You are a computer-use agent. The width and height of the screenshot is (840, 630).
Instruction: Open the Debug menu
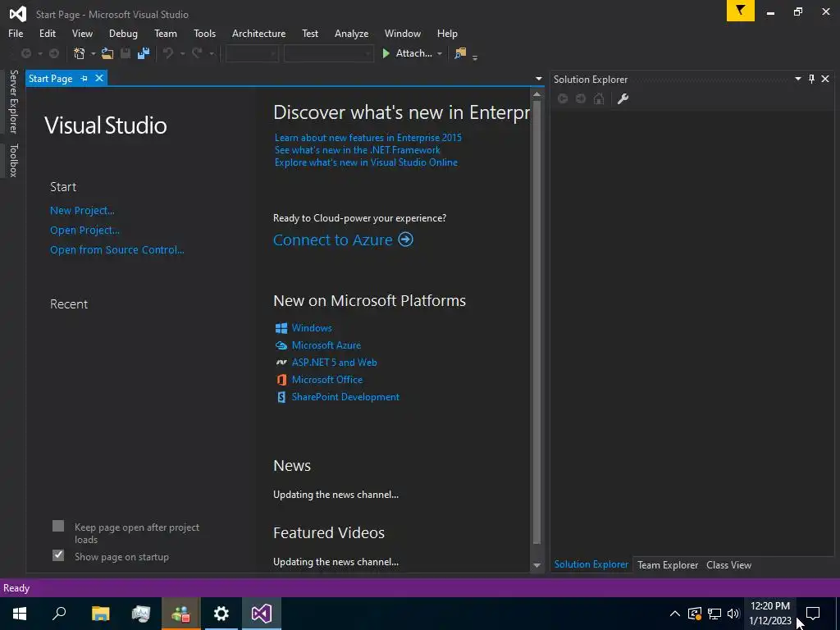(x=123, y=33)
